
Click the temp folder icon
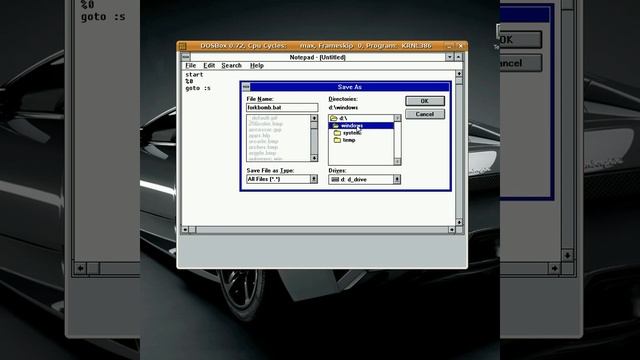pos(337,140)
